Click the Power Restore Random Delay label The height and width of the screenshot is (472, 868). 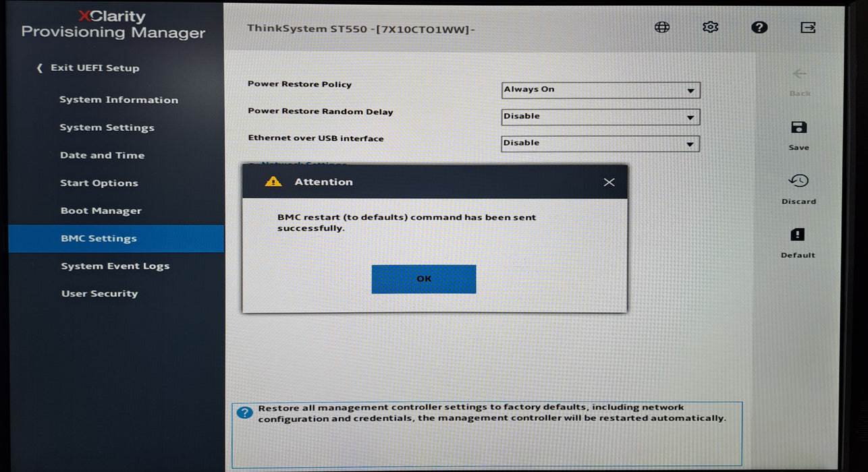[x=321, y=111]
